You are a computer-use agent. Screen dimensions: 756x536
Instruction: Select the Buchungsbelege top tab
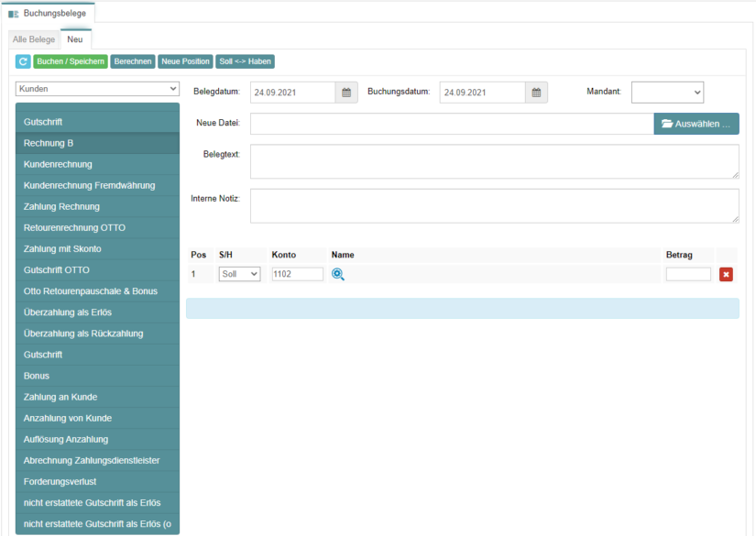point(48,13)
